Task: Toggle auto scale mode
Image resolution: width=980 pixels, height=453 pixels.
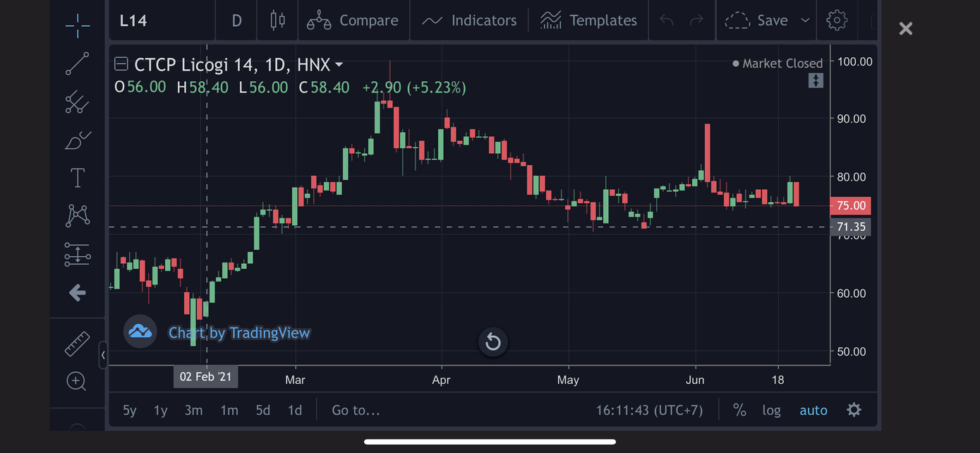Action: [x=813, y=410]
